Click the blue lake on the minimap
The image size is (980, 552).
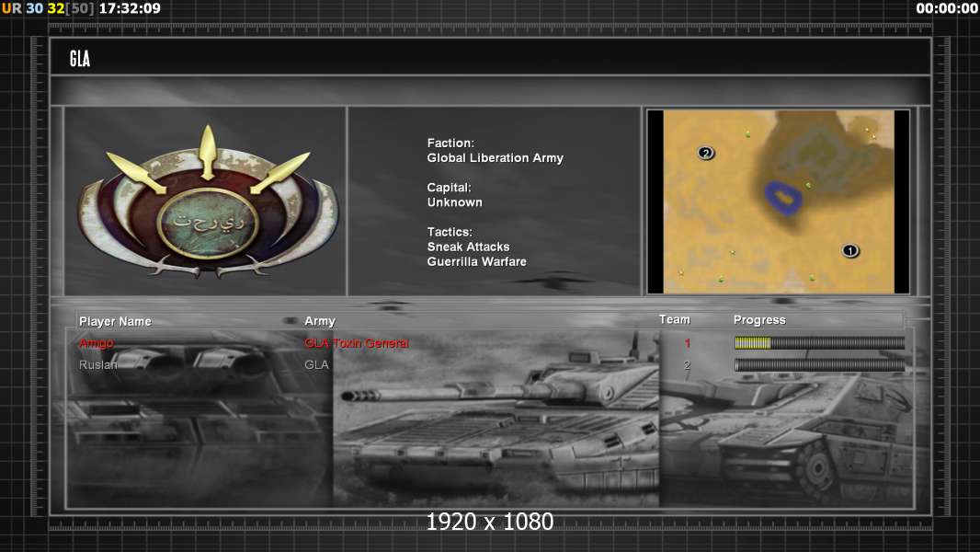click(x=783, y=199)
